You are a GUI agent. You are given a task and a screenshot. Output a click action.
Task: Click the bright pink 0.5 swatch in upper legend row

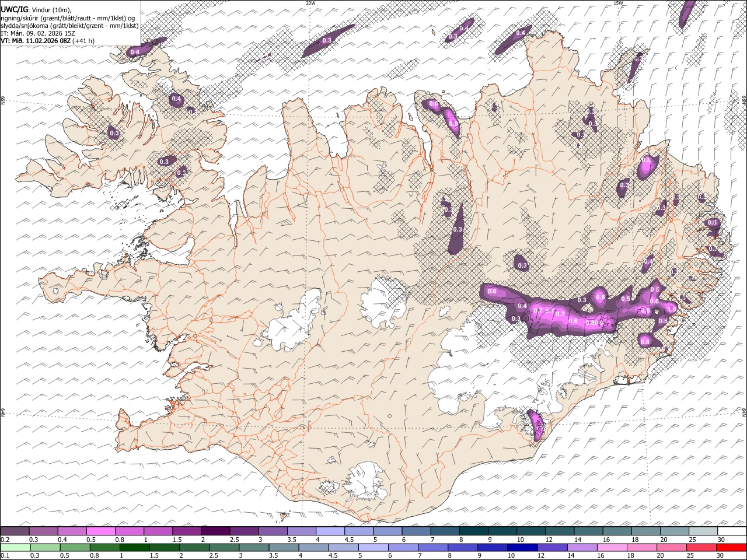(100, 531)
